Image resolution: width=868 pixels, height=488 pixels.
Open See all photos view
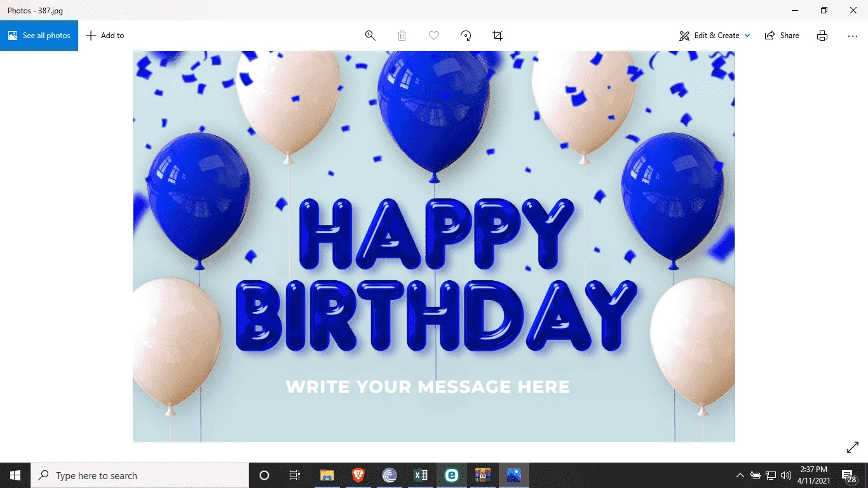point(39,36)
